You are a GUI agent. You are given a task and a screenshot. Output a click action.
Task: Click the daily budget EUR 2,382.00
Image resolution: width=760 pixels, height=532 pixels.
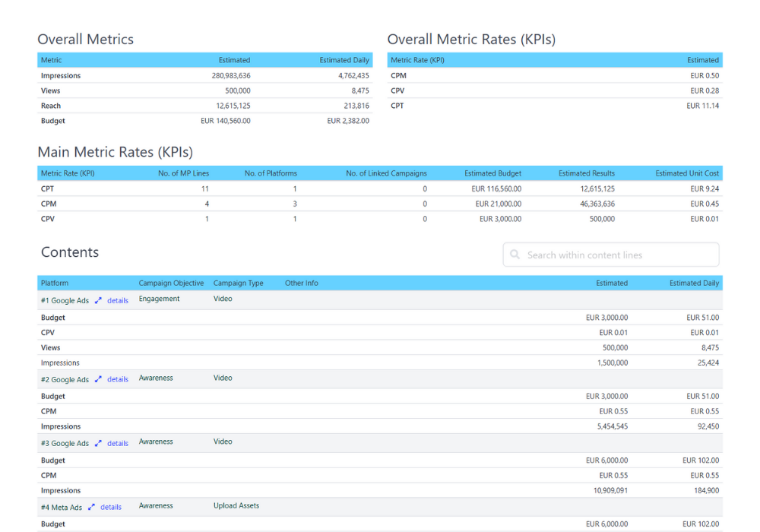coord(348,121)
